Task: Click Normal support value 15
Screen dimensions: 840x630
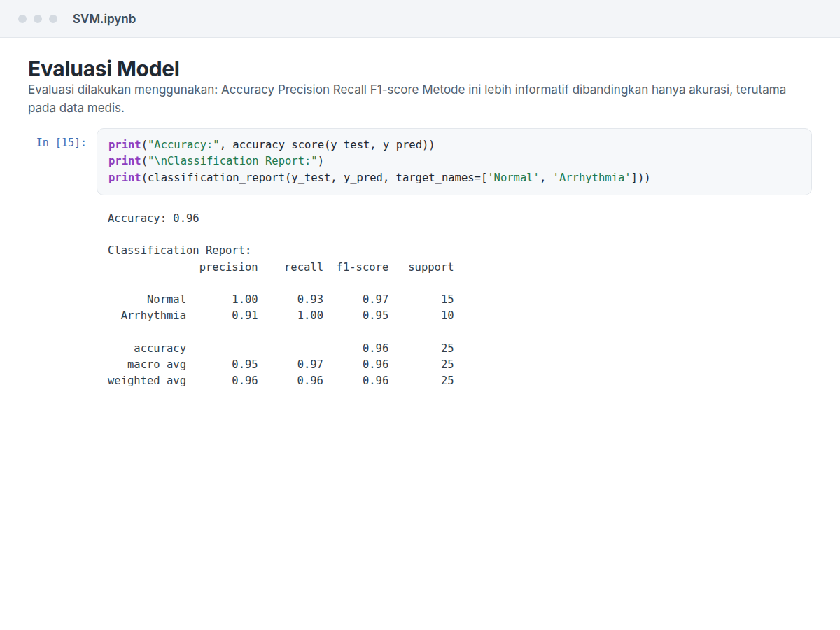Action: pyautogui.click(x=447, y=300)
